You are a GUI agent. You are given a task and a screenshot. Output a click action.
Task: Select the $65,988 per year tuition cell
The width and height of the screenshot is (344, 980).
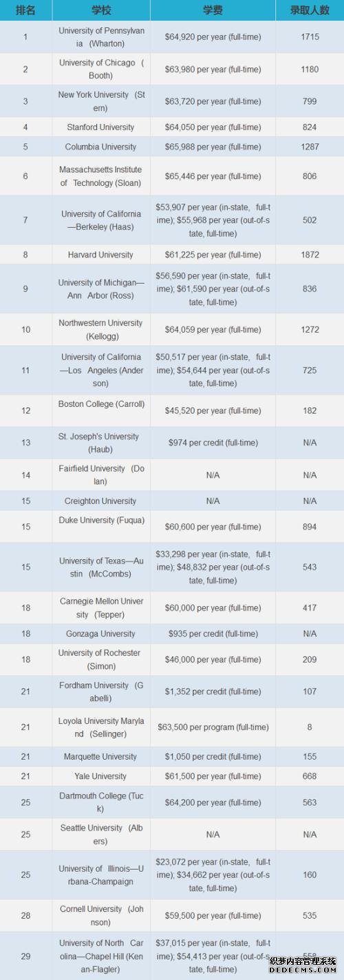pos(213,147)
